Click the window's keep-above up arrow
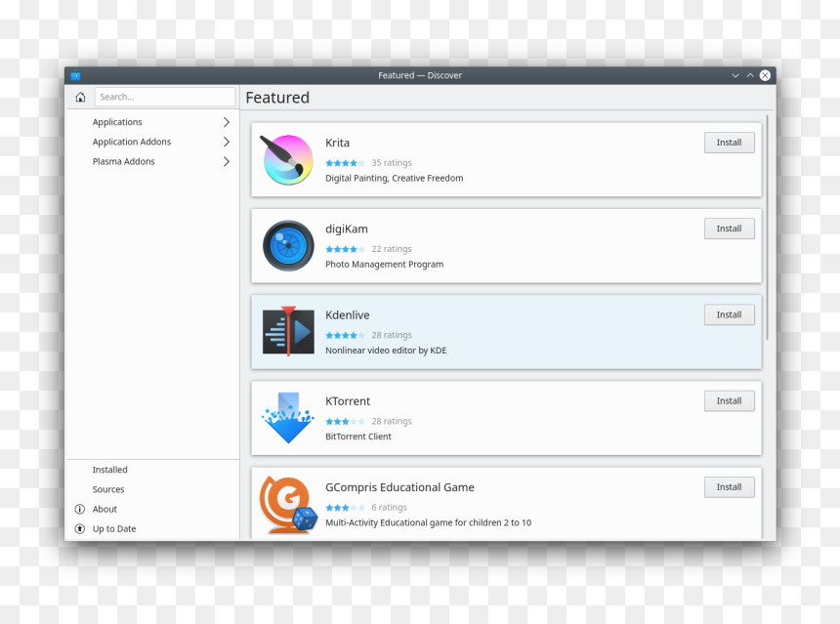The height and width of the screenshot is (624, 840). pos(750,75)
